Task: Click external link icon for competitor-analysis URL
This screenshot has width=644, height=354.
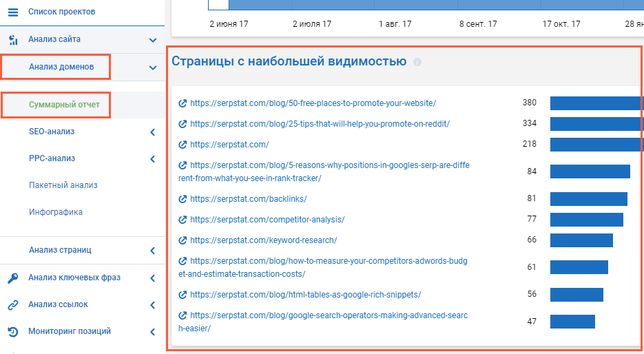Action: click(x=183, y=219)
